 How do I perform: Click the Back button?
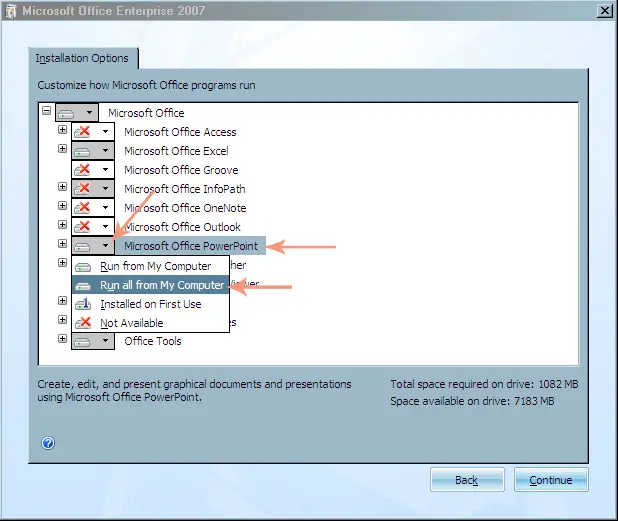click(467, 480)
